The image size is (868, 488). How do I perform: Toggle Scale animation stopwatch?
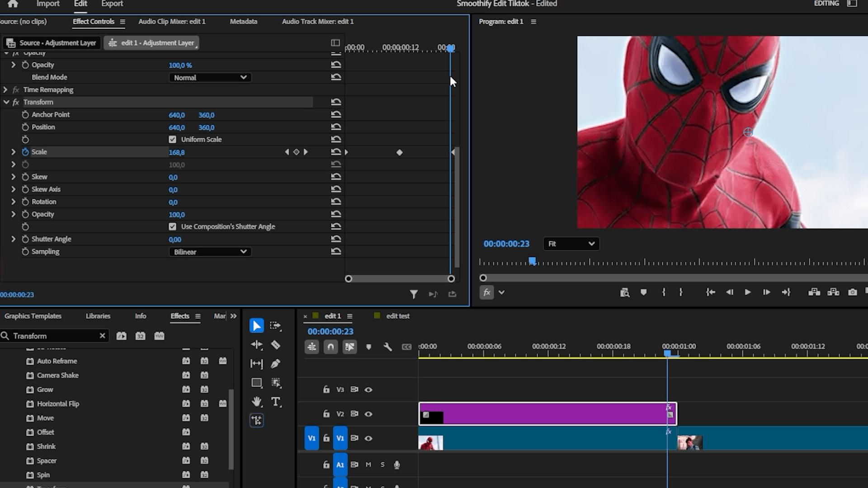[x=25, y=152]
